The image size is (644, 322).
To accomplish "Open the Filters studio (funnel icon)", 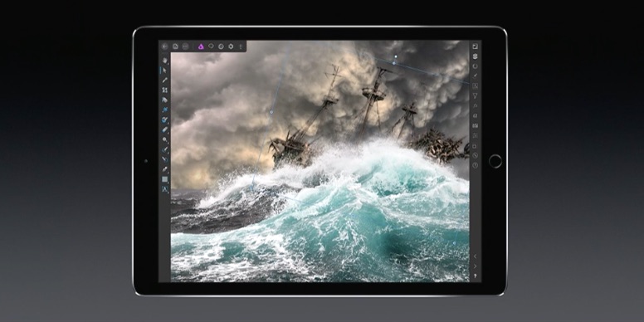I will (x=476, y=95).
